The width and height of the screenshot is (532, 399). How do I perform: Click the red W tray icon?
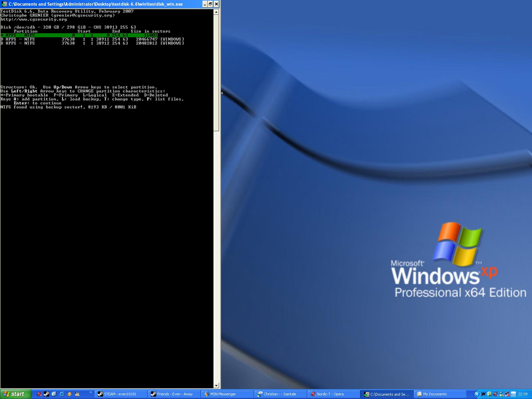(483, 394)
